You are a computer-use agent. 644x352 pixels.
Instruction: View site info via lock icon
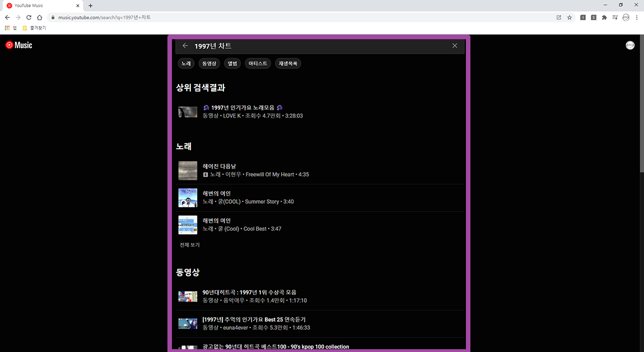tap(53, 17)
